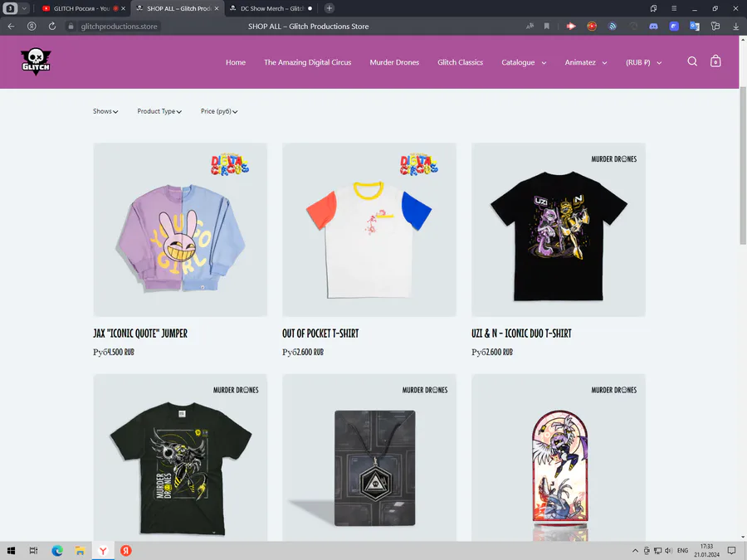
Task: Expand the Shows filter
Action: [x=105, y=111]
